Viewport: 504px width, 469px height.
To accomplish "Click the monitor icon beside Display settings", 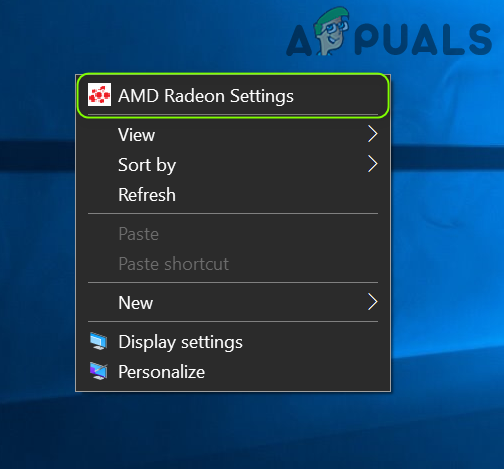I will [x=99, y=341].
